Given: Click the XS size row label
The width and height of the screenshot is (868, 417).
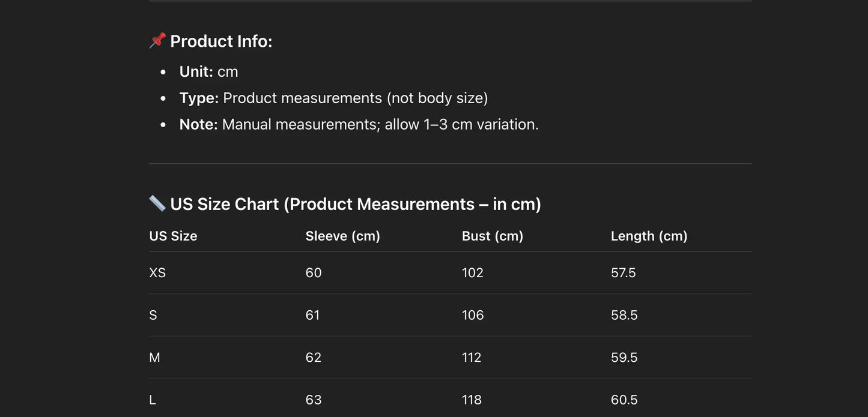Looking at the screenshot, I should [157, 273].
